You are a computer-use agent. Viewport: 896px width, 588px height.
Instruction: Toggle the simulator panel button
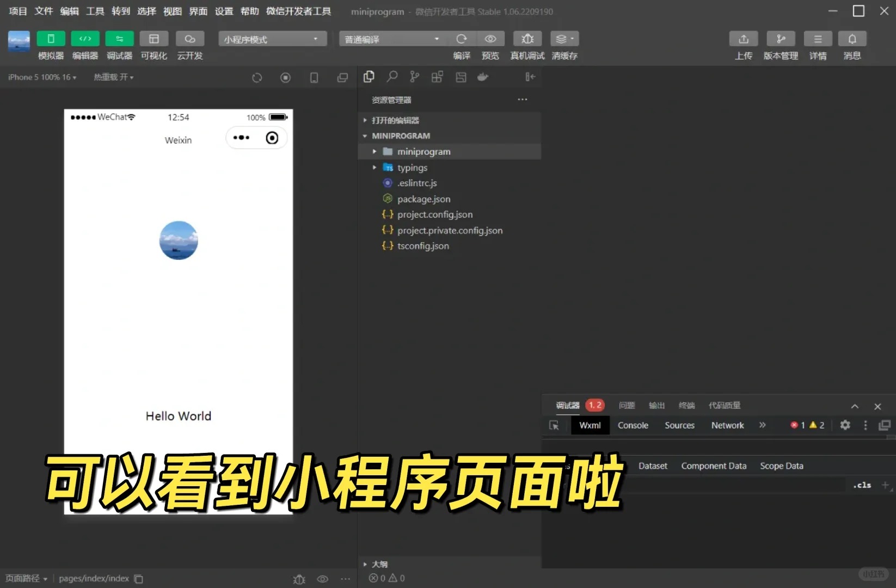(51, 39)
